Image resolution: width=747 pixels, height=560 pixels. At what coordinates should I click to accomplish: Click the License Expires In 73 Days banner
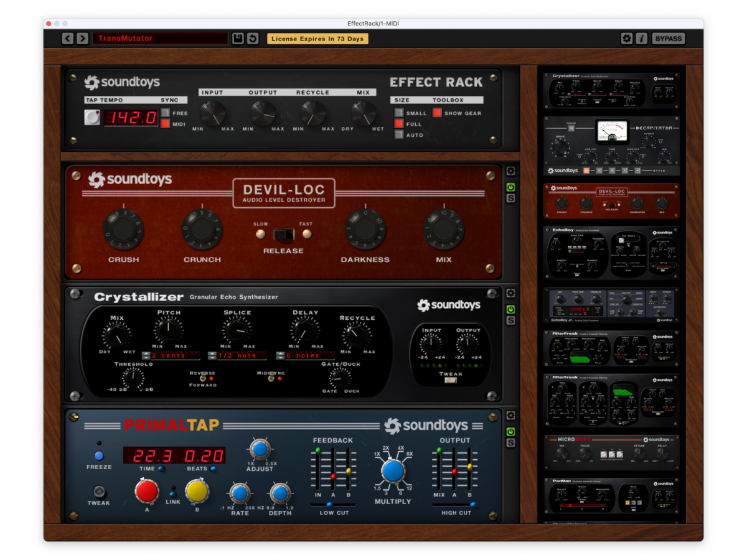tap(317, 39)
